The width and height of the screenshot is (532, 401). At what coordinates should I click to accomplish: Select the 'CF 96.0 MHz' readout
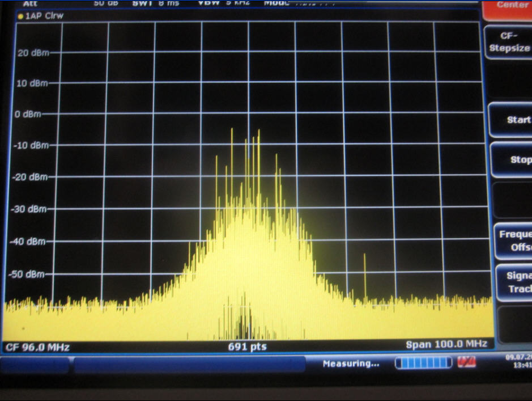tap(37, 347)
